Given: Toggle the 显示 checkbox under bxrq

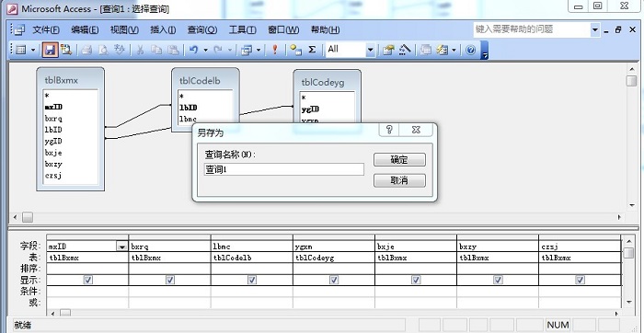Looking at the screenshot, I should pos(169,280).
